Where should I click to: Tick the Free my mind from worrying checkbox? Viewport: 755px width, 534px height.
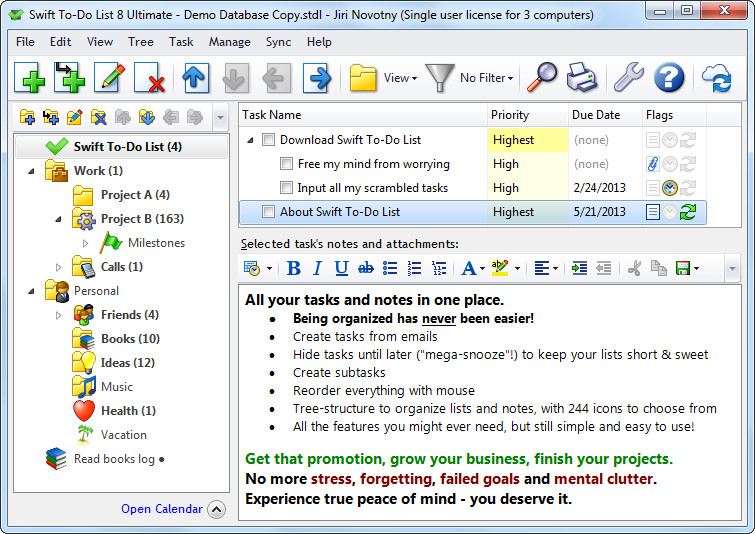click(286, 164)
